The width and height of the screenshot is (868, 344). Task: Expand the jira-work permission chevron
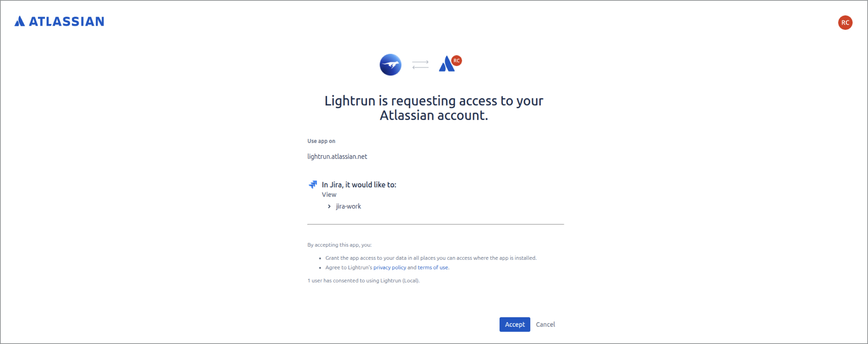point(329,206)
